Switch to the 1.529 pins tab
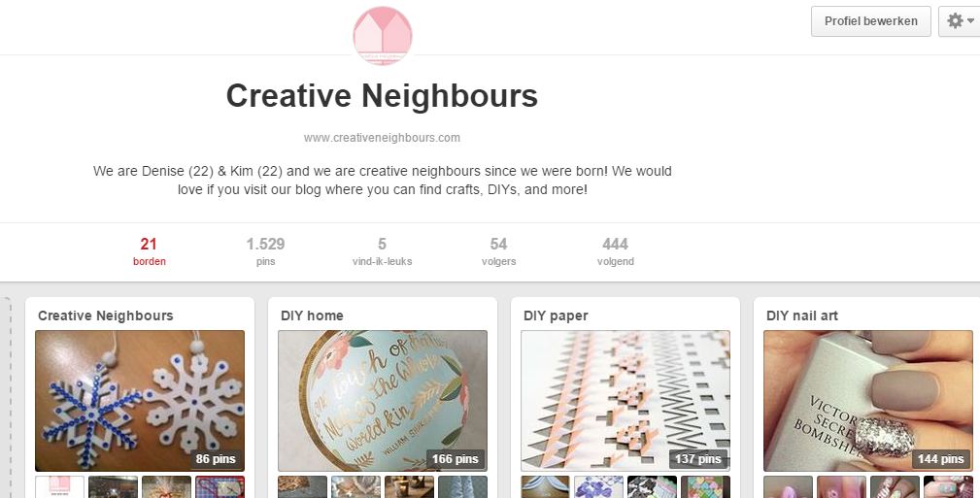The height and width of the screenshot is (498, 980). pos(265,251)
